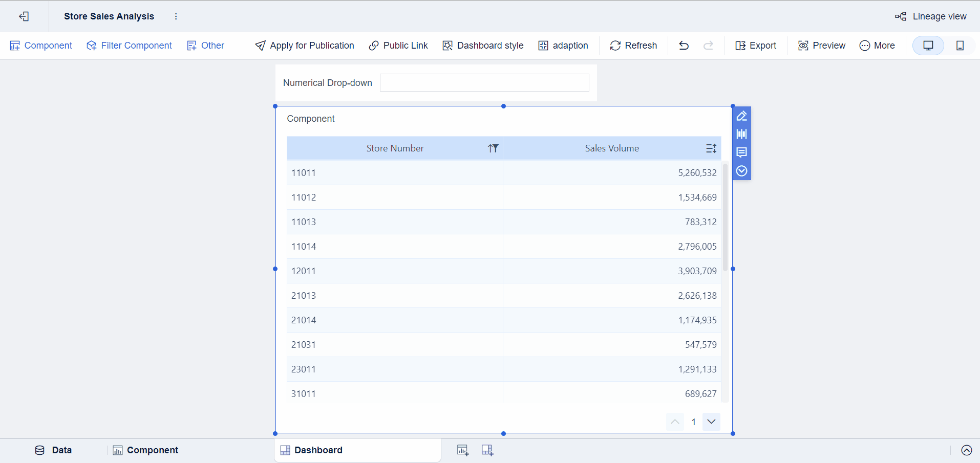This screenshot has height=463, width=980.
Task: Click the comment icon on the component toolbar
Action: click(742, 152)
